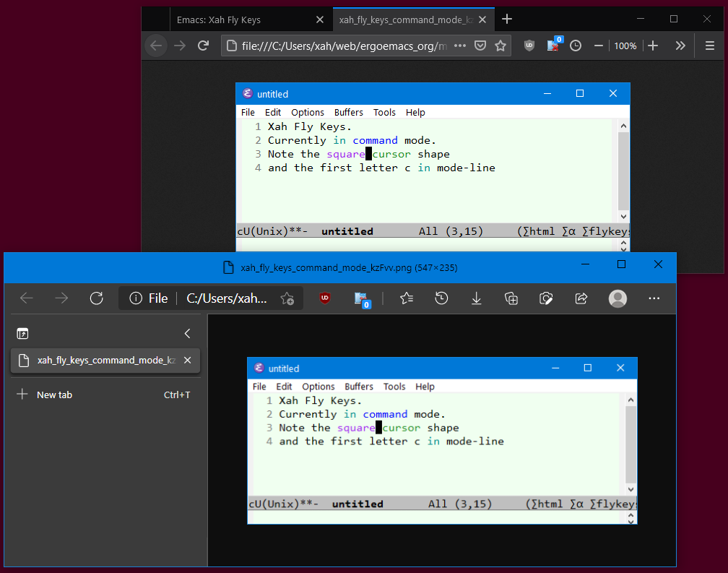This screenshot has height=573, width=728.
Task: Refresh the page in Edge
Action: click(x=97, y=298)
